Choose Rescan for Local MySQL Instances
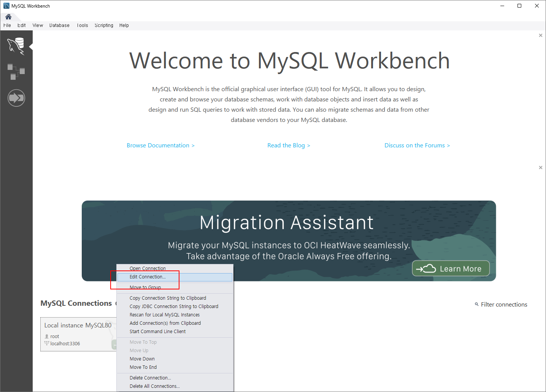Screen dimensions: 546x392 point(175,315)
